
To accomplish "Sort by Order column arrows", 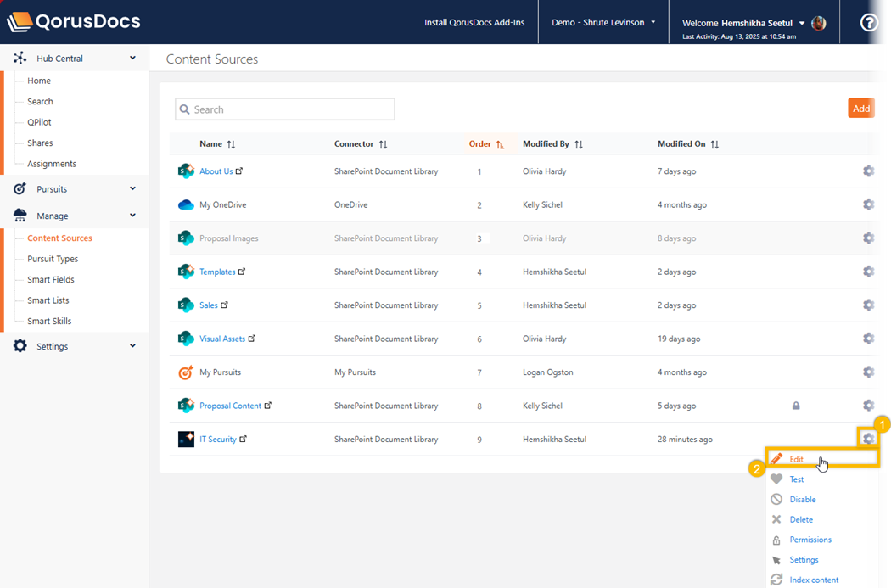I will click(x=501, y=144).
